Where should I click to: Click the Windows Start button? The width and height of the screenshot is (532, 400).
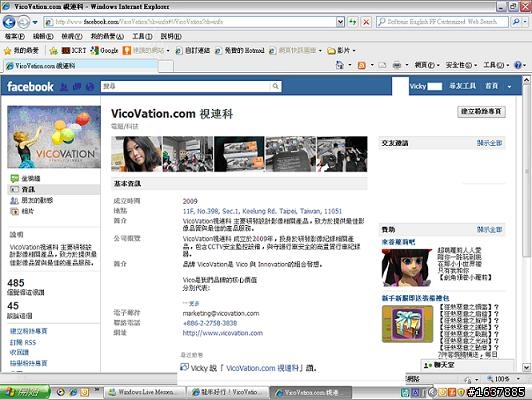pos(24,393)
